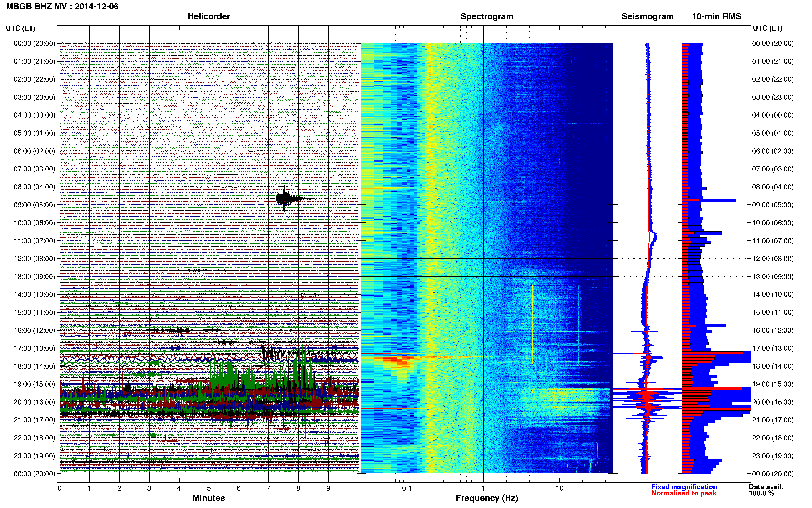Click tick label '0.1' on the Frequency axis
This screenshot has width=812, height=508.
click(407, 488)
